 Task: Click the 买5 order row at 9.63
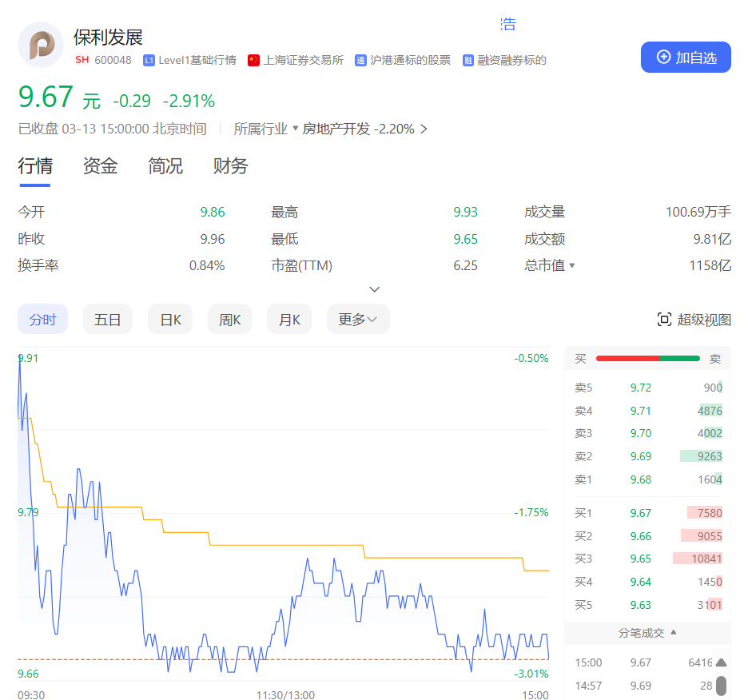pos(648,605)
